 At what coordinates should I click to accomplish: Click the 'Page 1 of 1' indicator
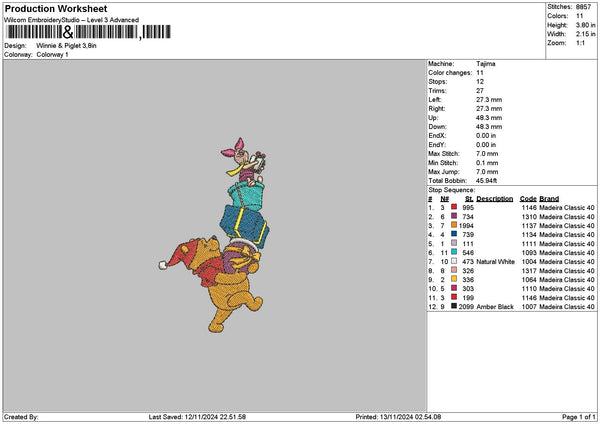(x=579, y=417)
